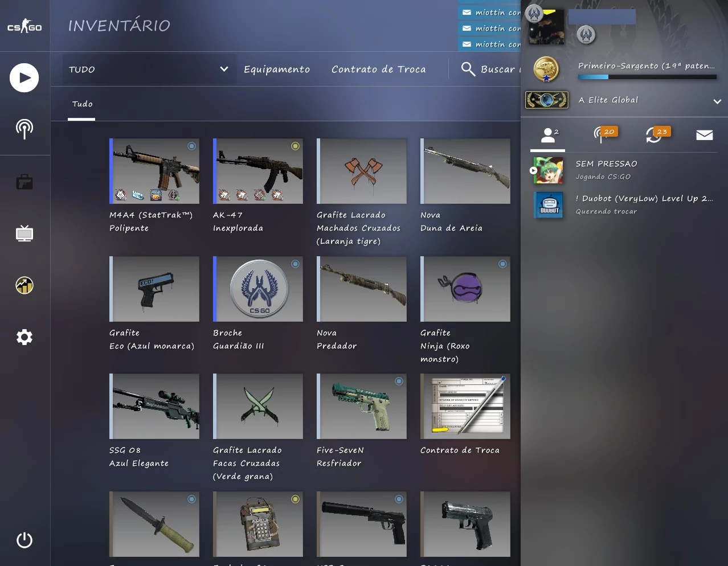Open the Play menu with the play icon
The width and height of the screenshot is (728, 566).
(x=24, y=77)
